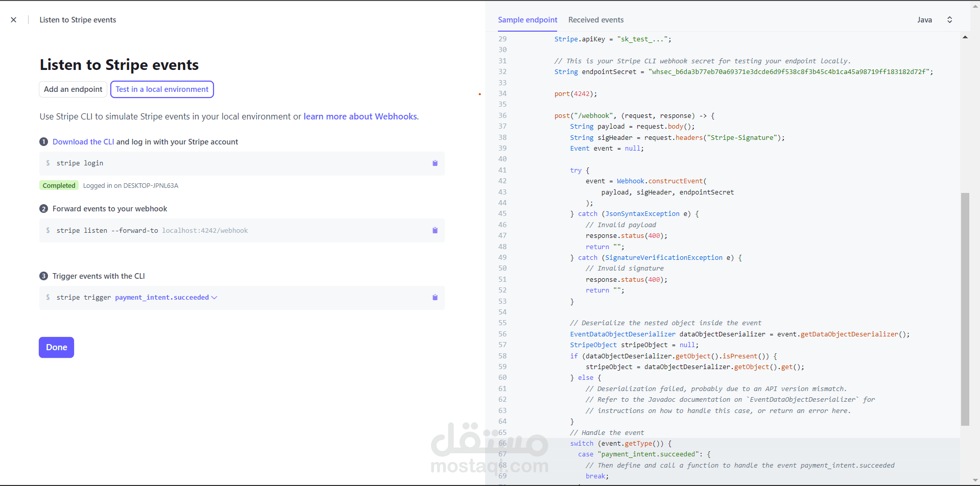Click the endpointSecret whsec_ string on line 32
980x486 pixels.
788,72
